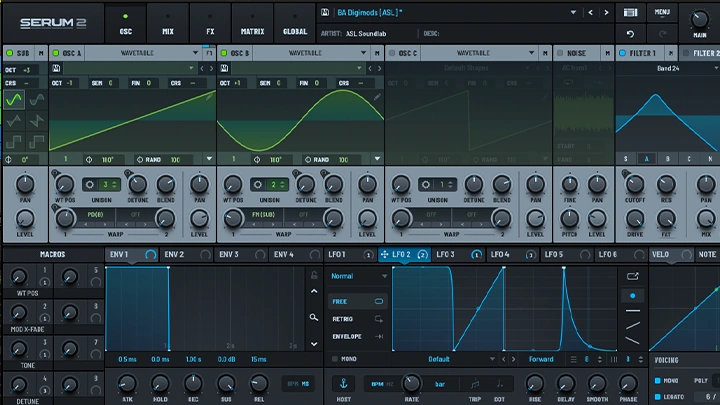Click the LFO RATE knob
Viewport: 720px width, 405px height.
coord(411,383)
